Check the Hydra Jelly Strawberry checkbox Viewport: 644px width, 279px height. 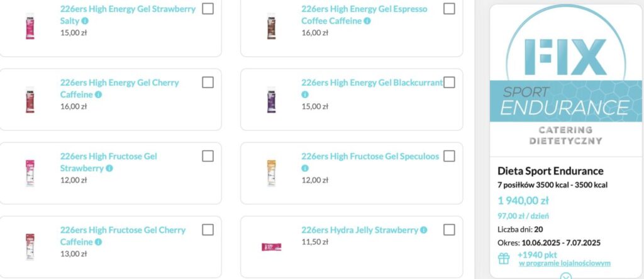point(449,229)
